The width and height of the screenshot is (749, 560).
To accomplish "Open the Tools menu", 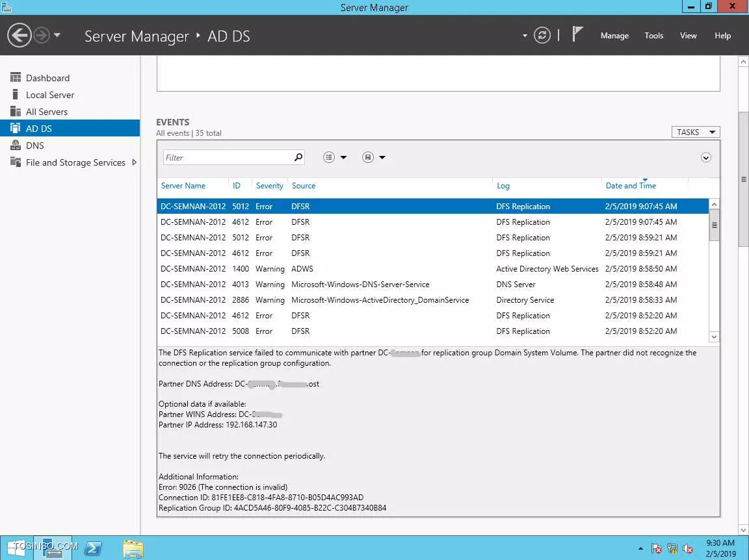I will click(x=653, y=36).
